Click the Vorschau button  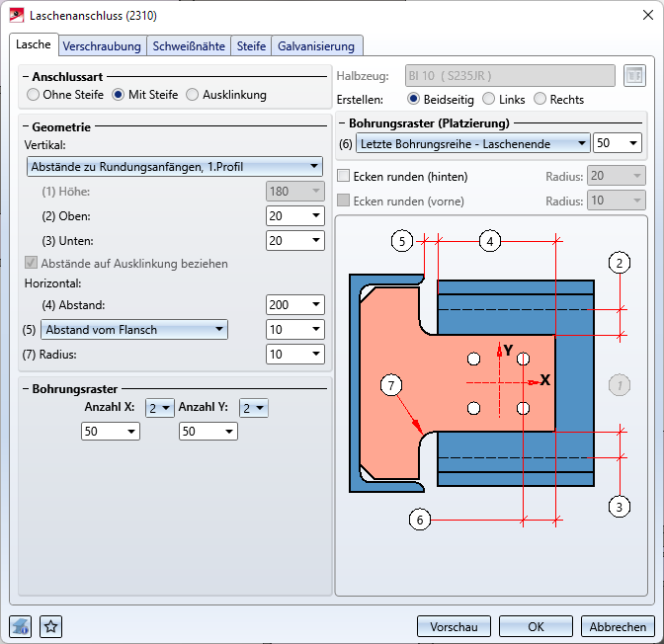pos(454,626)
